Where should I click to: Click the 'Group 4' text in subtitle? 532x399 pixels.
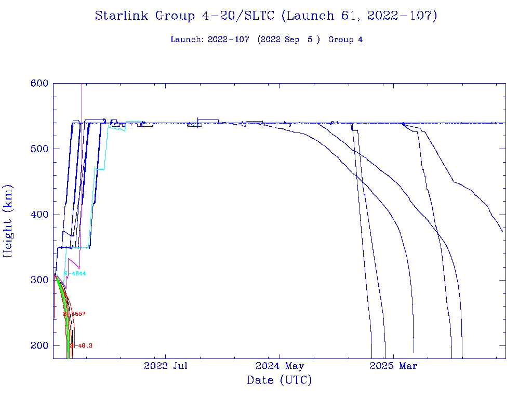coord(345,40)
